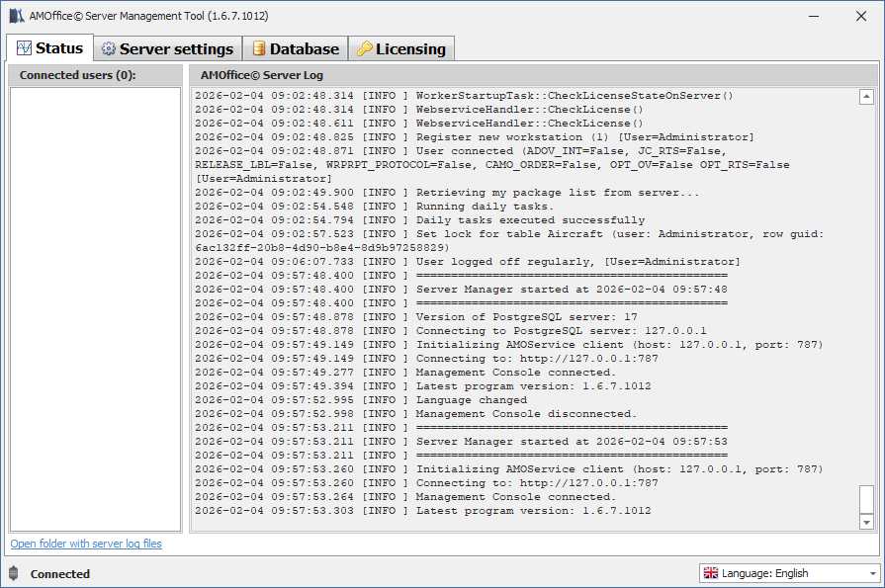Click the database cylinder icon

pos(258,49)
